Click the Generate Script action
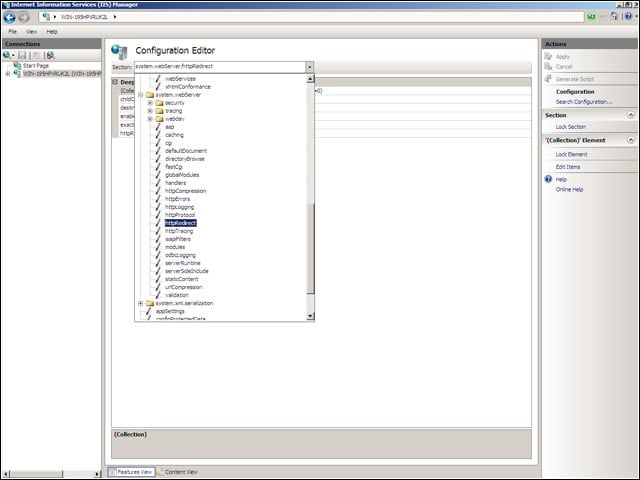 (x=574, y=79)
